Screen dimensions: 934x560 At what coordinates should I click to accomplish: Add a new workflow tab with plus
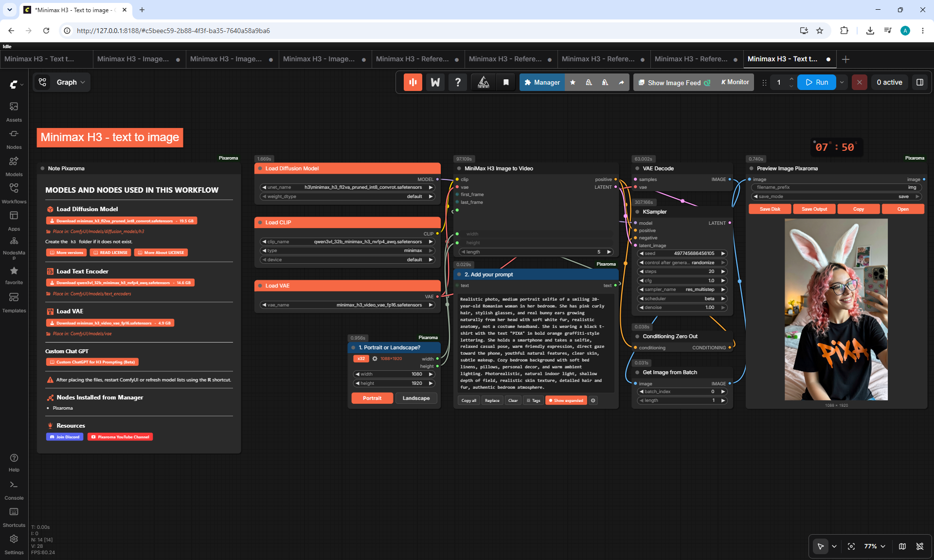pos(845,59)
